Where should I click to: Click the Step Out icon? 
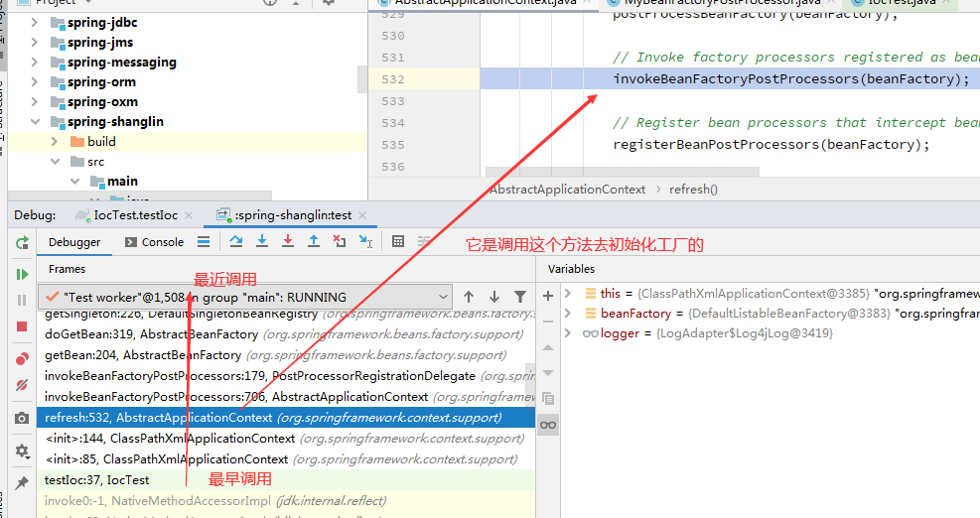point(314,241)
